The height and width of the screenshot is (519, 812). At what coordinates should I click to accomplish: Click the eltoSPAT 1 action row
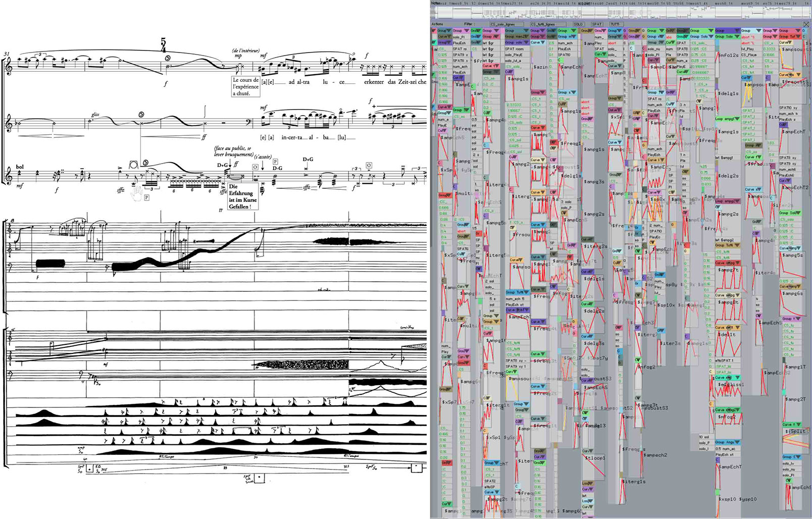(728, 360)
